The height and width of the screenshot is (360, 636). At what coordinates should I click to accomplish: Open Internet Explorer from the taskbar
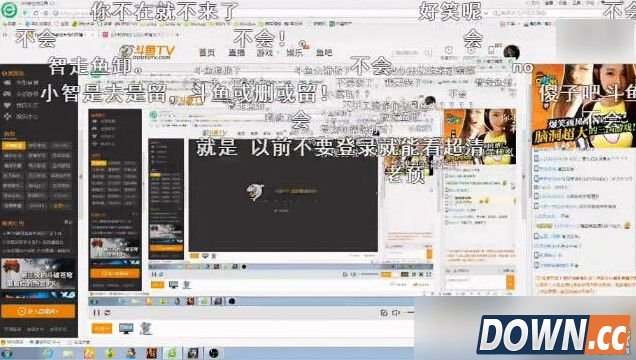coord(48,354)
